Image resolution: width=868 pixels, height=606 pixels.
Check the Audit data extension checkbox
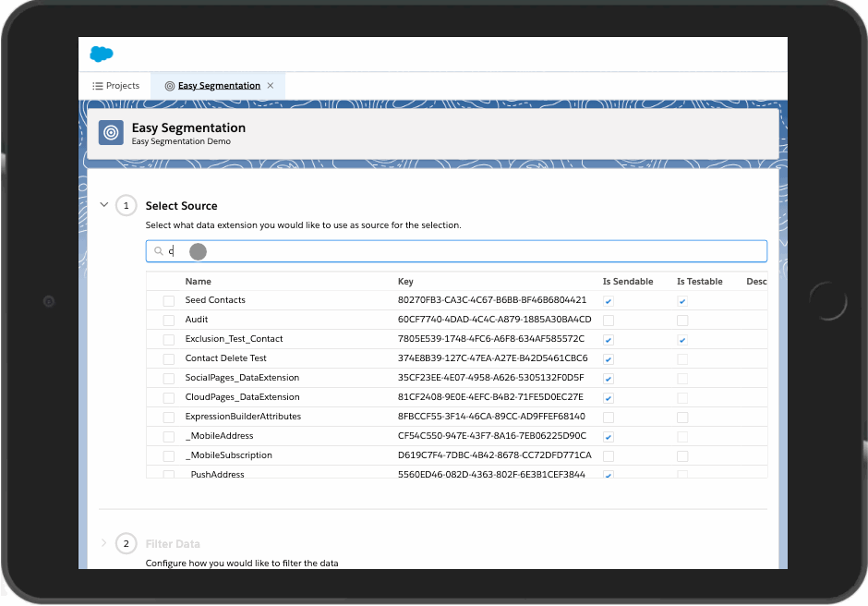(x=168, y=321)
